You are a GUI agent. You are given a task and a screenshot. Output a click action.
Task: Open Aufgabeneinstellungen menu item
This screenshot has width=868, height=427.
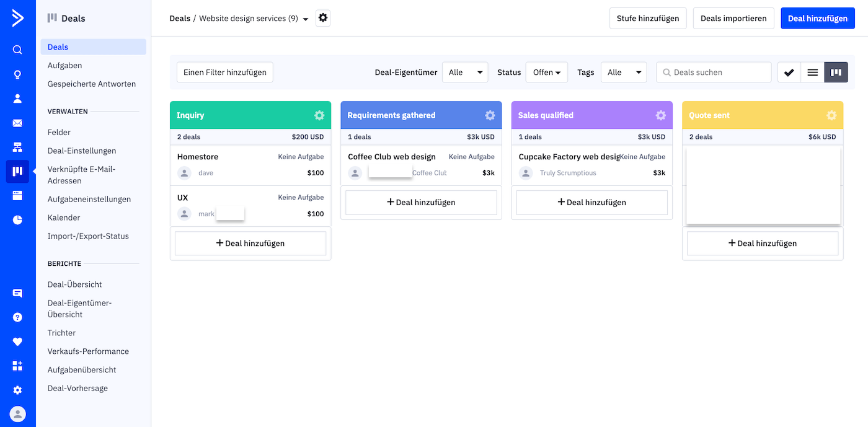89,200
